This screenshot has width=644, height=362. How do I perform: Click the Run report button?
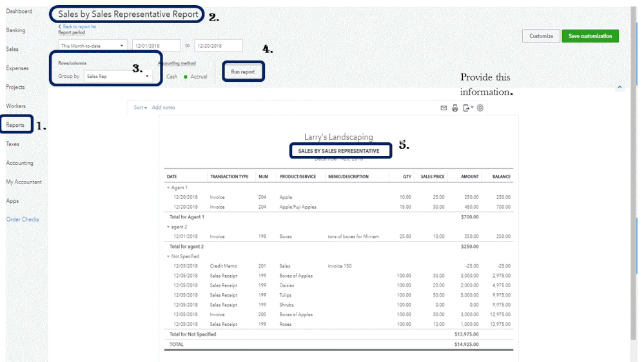(243, 71)
